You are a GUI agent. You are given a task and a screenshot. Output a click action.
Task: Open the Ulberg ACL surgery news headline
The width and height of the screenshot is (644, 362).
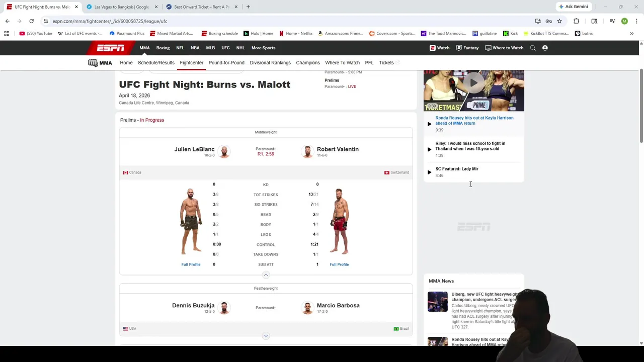coord(486,297)
